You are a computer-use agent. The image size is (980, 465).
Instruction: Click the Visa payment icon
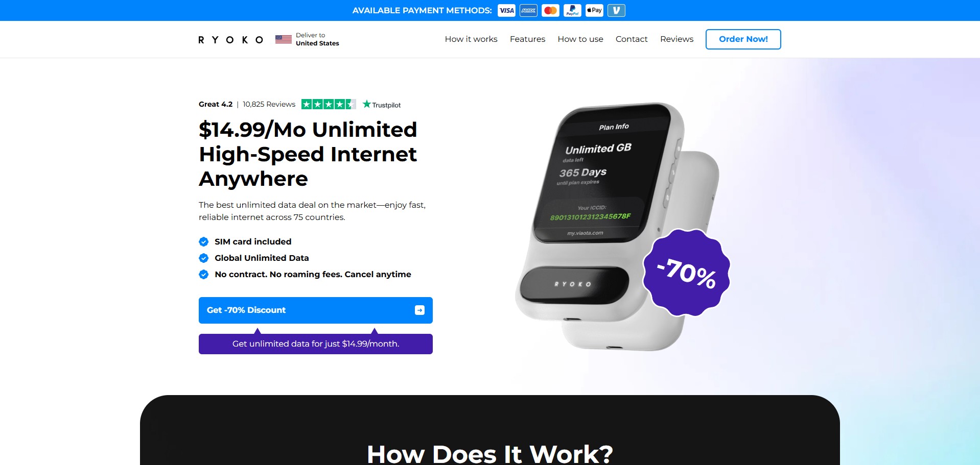click(x=506, y=10)
